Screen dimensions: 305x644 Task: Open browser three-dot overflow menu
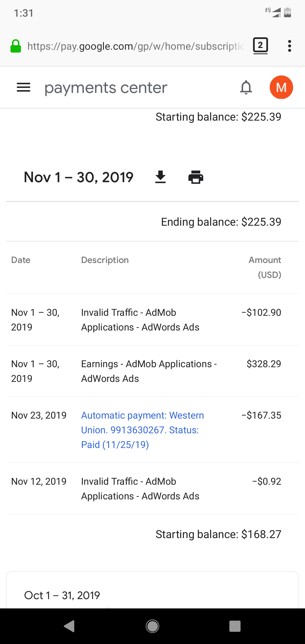point(289,46)
